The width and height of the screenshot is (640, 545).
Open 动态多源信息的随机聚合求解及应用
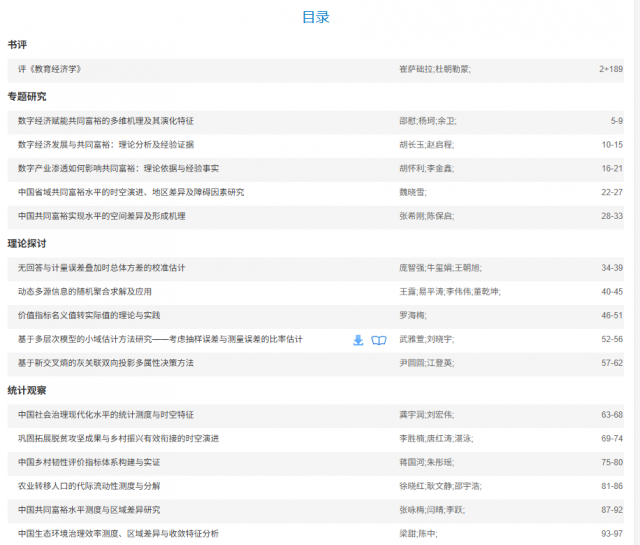click(x=85, y=292)
